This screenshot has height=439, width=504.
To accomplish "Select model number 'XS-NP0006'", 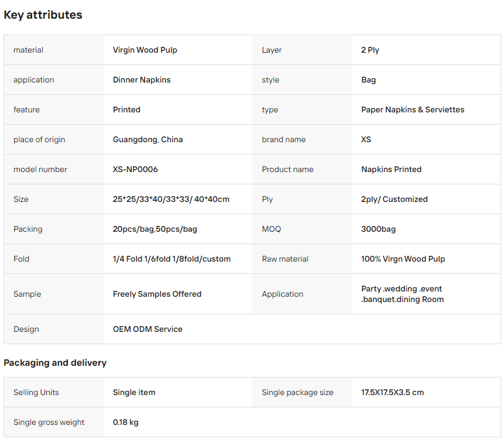I will [x=135, y=169].
